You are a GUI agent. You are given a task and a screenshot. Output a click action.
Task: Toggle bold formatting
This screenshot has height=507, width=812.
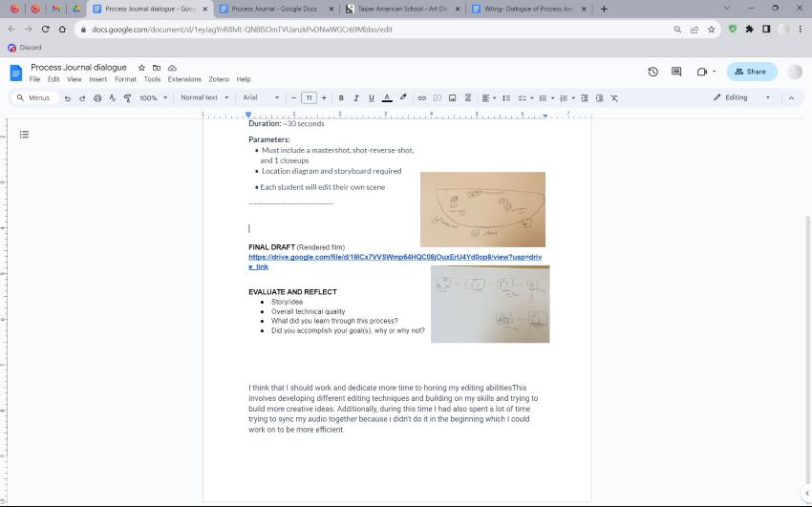(x=341, y=97)
